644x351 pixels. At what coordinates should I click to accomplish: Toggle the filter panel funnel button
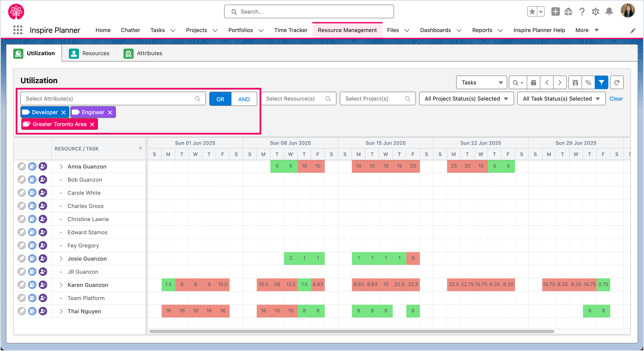602,82
